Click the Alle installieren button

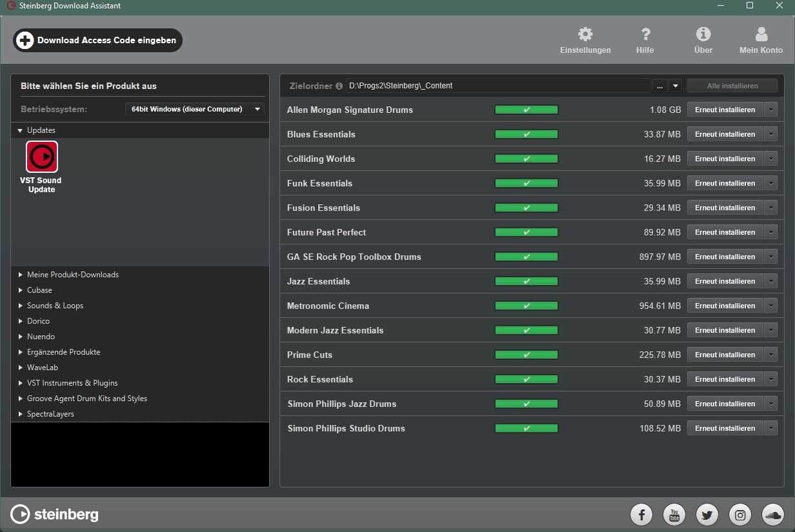click(732, 86)
